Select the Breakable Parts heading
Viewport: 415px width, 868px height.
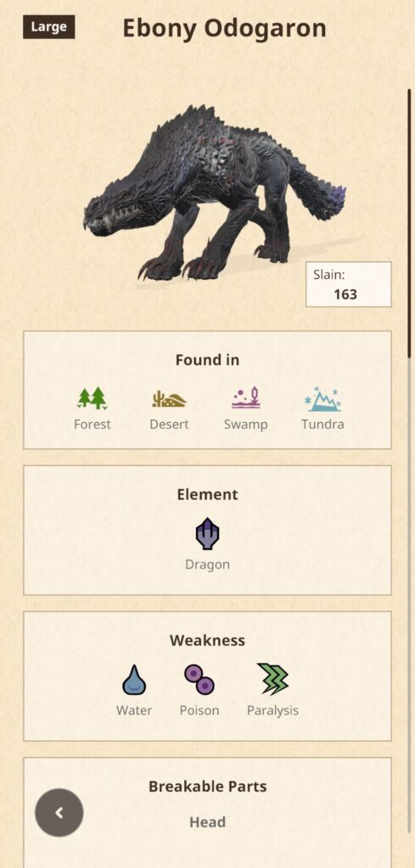click(x=207, y=786)
